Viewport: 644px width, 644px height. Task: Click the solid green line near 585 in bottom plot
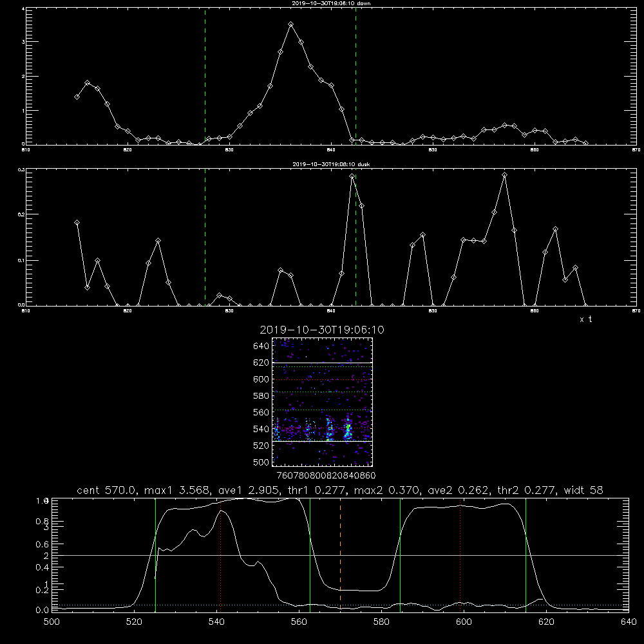click(x=400, y=554)
